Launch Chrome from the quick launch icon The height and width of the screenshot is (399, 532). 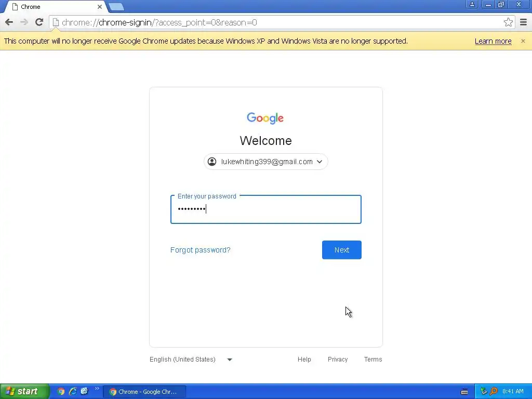click(x=61, y=392)
